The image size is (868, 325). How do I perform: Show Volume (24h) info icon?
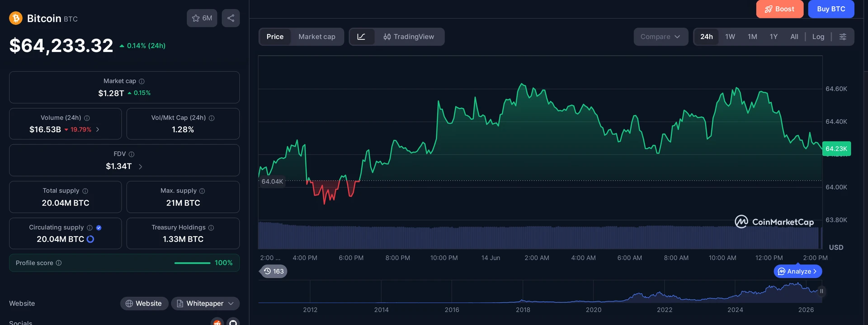pos(87,118)
